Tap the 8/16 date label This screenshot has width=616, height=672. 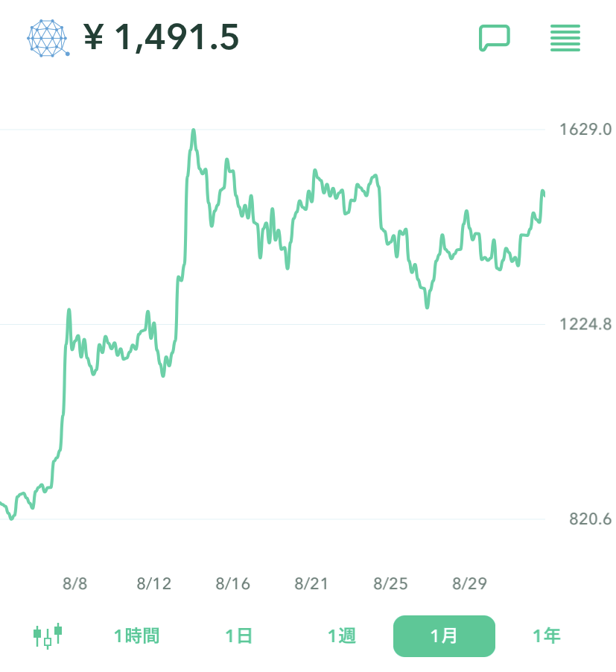[x=233, y=583]
